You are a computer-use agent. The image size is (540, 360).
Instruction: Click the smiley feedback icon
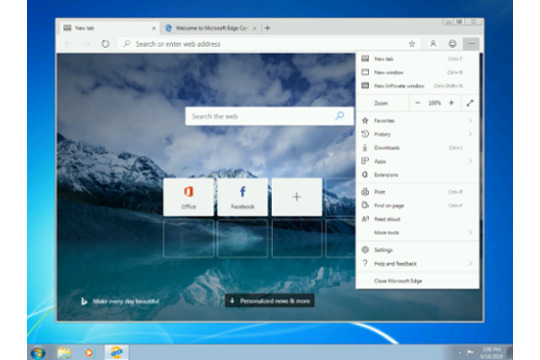452,44
